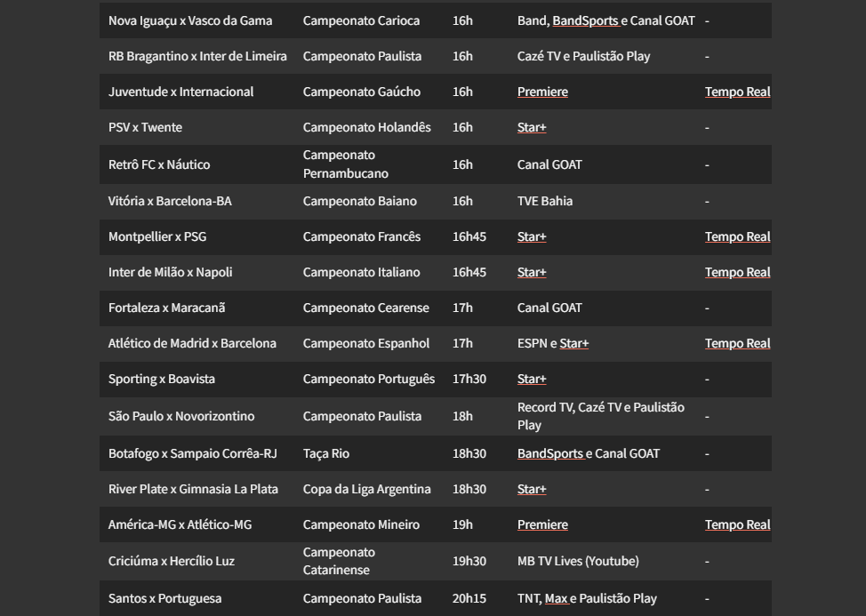Select 'Canal GOAT' in Fortaleza row

coord(549,308)
